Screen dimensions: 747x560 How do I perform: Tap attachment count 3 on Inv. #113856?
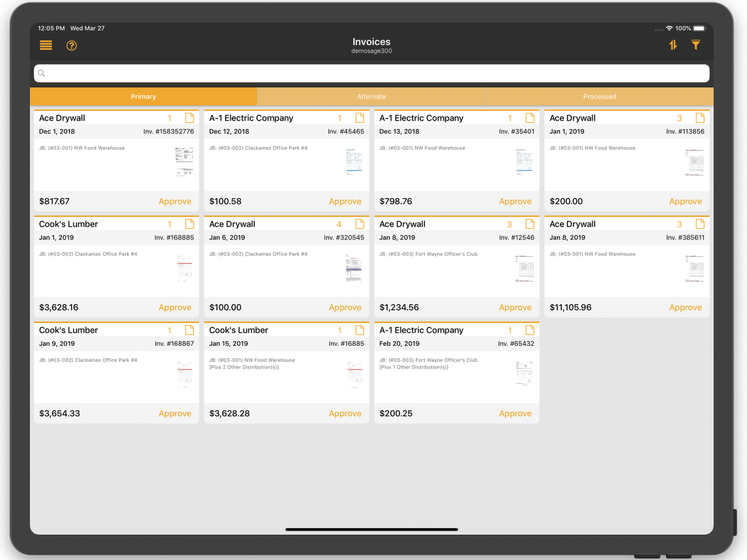679,118
